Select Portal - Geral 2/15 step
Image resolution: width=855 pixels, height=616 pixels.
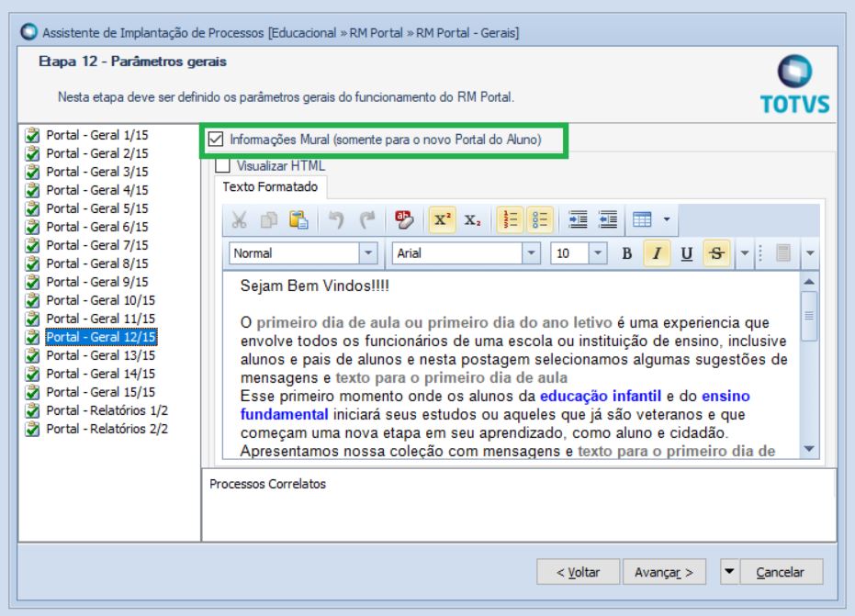pyautogui.click(x=97, y=153)
